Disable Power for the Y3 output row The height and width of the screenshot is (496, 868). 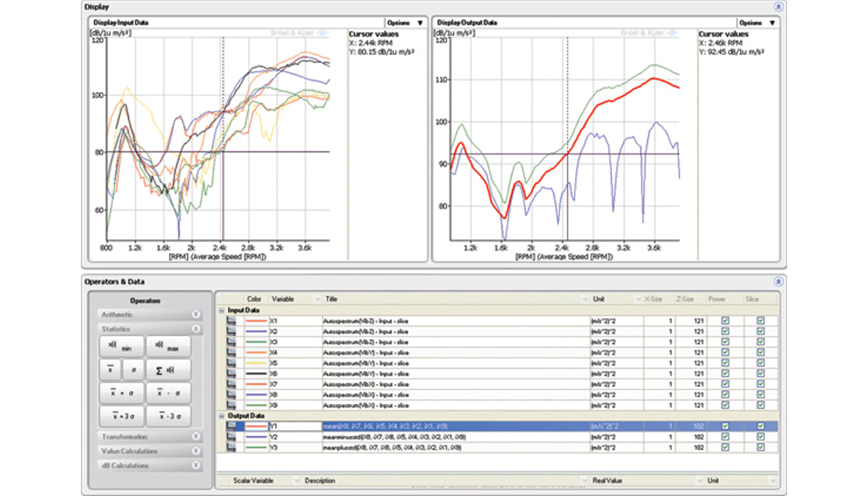point(724,446)
